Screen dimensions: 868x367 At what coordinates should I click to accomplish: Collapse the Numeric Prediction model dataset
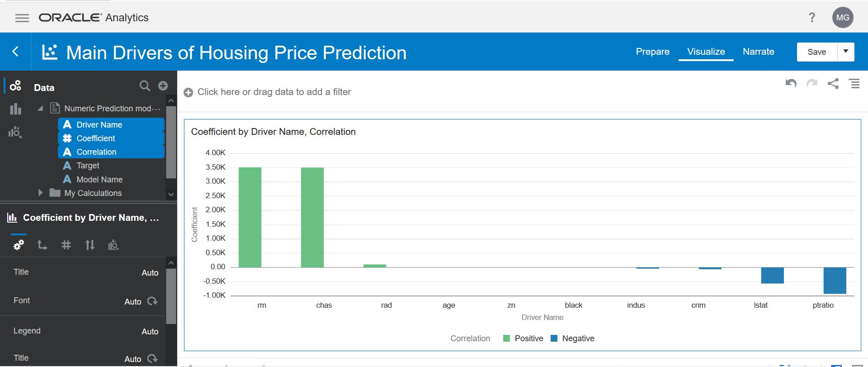[x=40, y=108]
